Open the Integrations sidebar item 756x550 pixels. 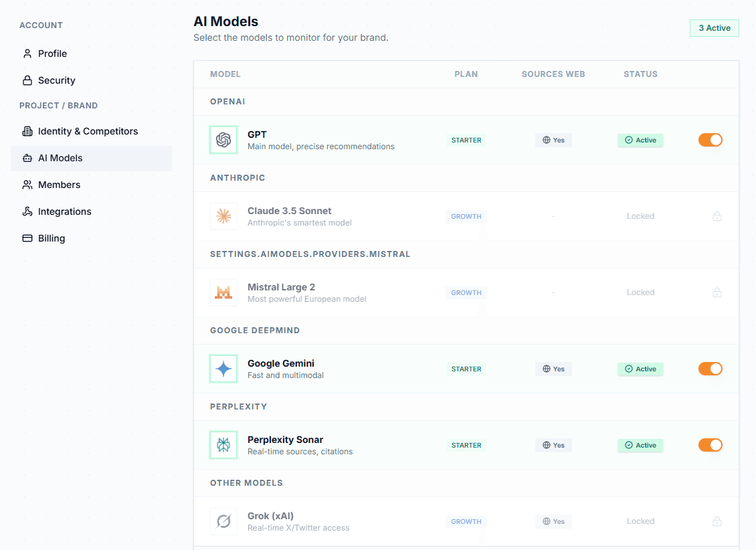64,211
